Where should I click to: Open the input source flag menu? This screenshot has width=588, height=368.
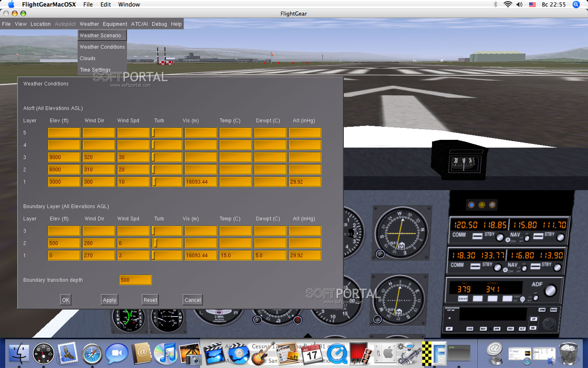(532, 4)
